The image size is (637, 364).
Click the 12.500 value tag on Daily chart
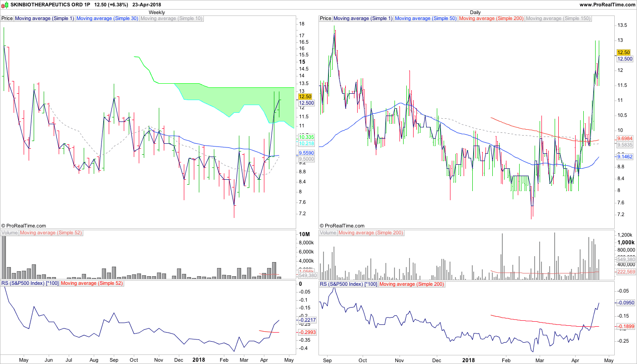(625, 59)
